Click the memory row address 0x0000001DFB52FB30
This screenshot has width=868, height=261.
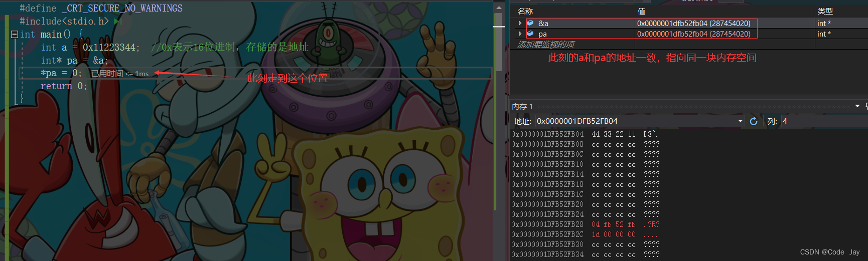547,244
